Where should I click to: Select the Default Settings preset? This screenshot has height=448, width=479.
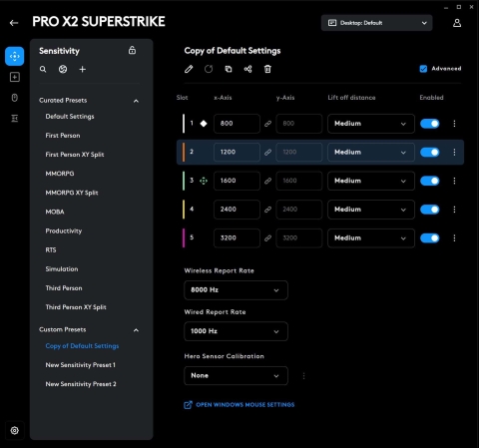[70, 117]
